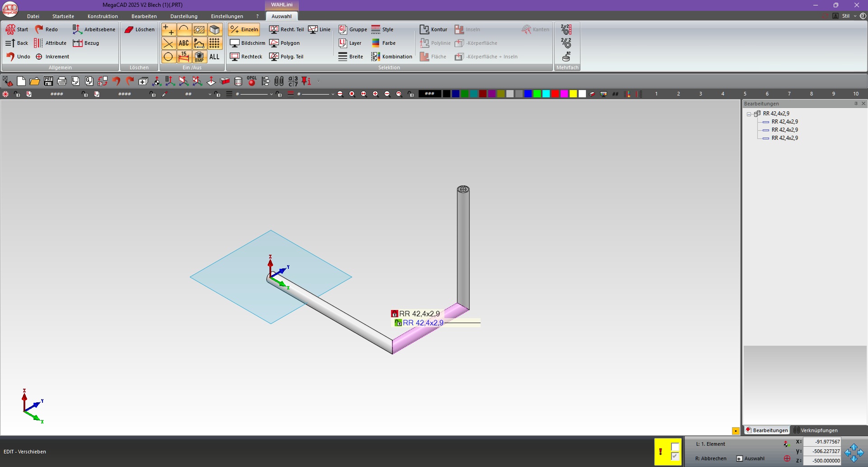Open the line width dropdown
868x467 pixels.
[x=333, y=94]
